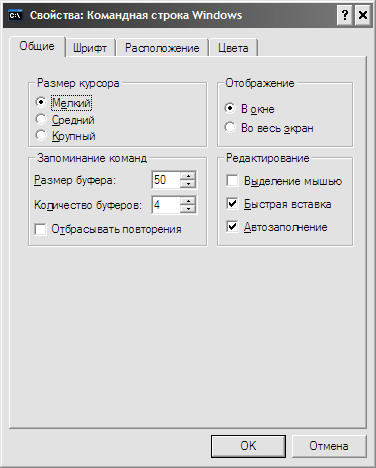Click the Размер буфера label
The width and height of the screenshot is (376, 468).
pos(75,180)
